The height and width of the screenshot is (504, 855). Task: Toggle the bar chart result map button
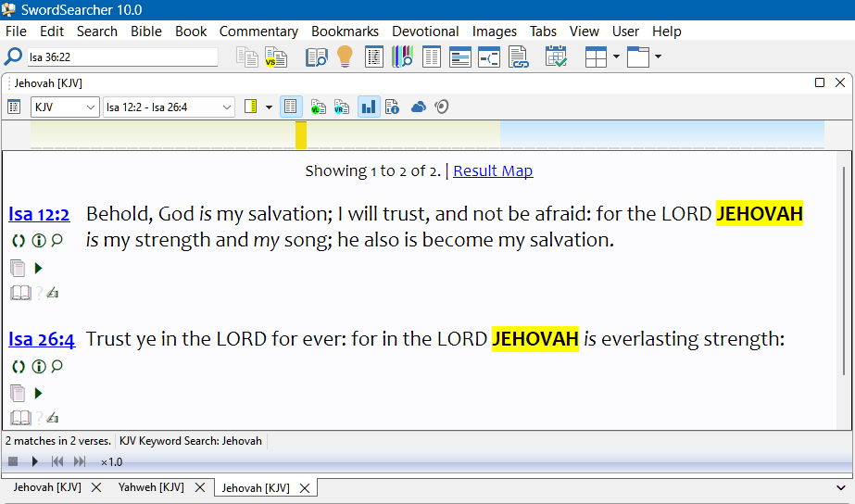click(x=369, y=107)
